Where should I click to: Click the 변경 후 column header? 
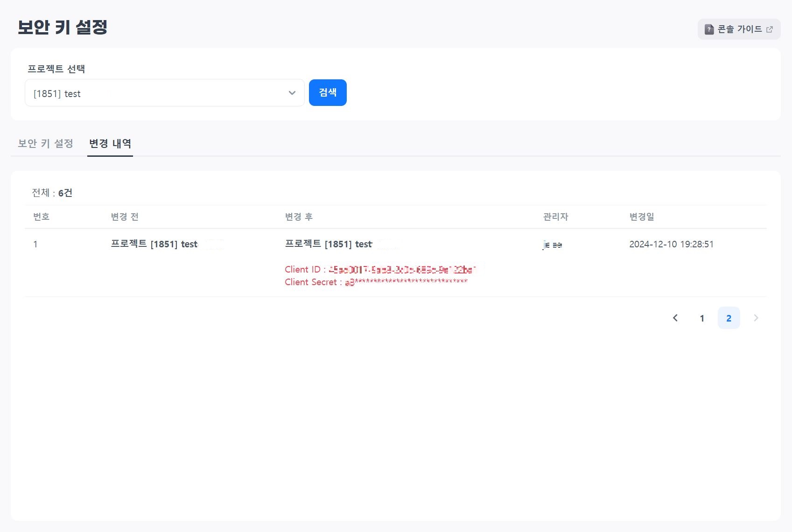[x=299, y=217]
